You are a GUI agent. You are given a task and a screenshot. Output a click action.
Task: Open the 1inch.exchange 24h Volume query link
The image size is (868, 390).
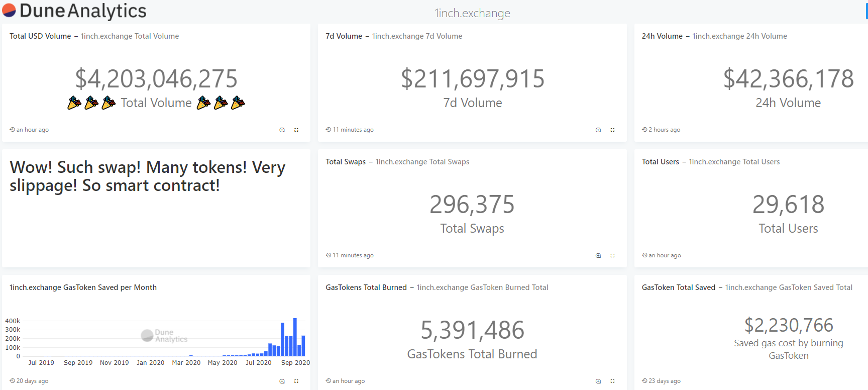point(739,36)
